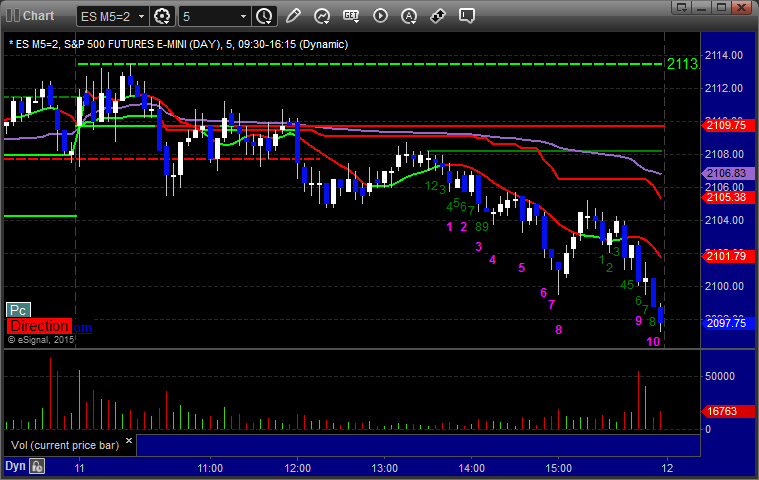Open the GET tools menu icon

[x=351, y=16]
